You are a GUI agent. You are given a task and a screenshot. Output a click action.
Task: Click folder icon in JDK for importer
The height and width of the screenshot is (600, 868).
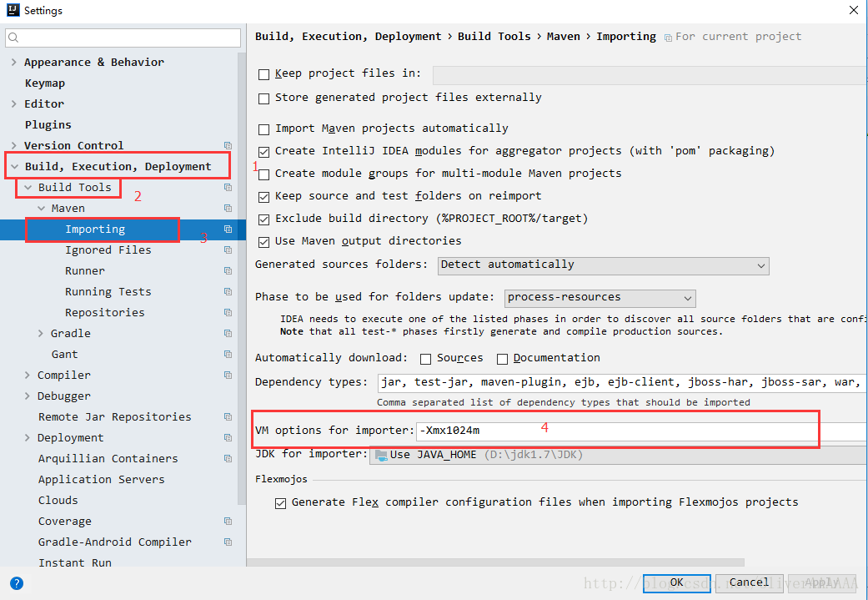pyautogui.click(x=381, y=455)
